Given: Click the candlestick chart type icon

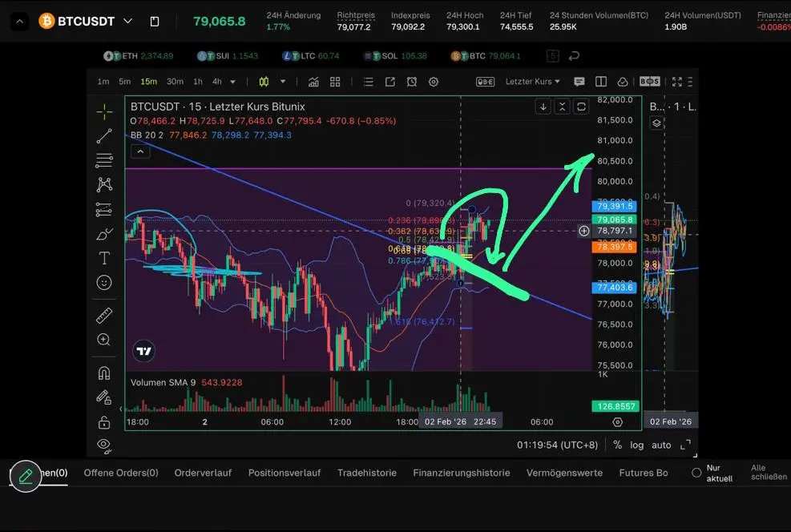Looking at the screenshot, I should (x=264, y=82).
